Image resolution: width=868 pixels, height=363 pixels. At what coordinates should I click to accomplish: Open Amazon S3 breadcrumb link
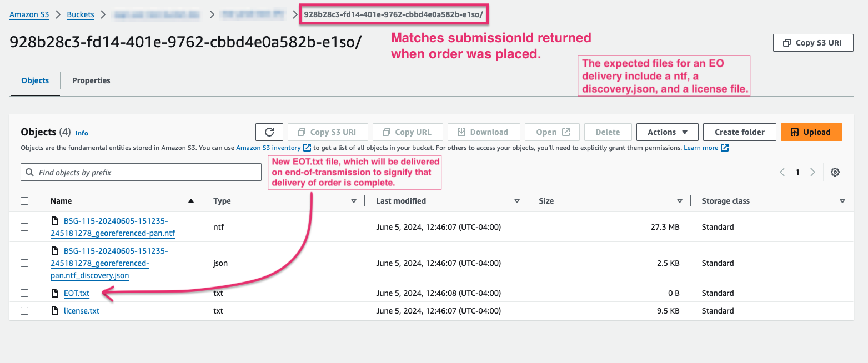[29, 15]
